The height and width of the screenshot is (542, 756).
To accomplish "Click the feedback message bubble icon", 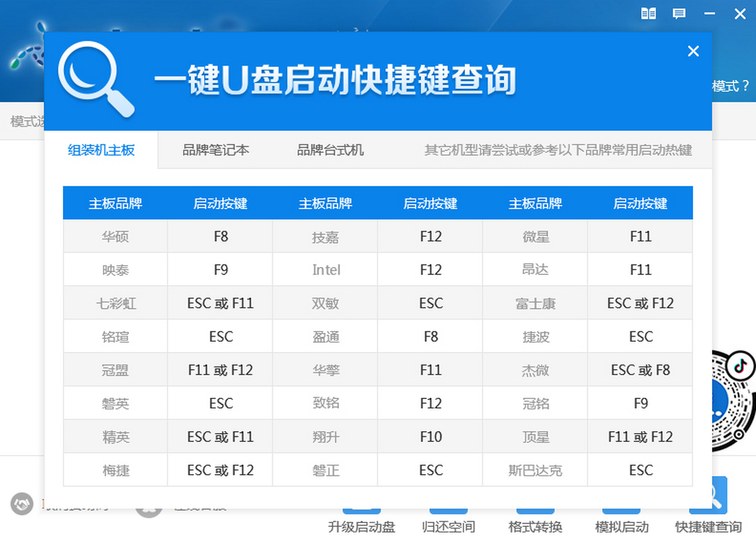I will tap(679, 14).
